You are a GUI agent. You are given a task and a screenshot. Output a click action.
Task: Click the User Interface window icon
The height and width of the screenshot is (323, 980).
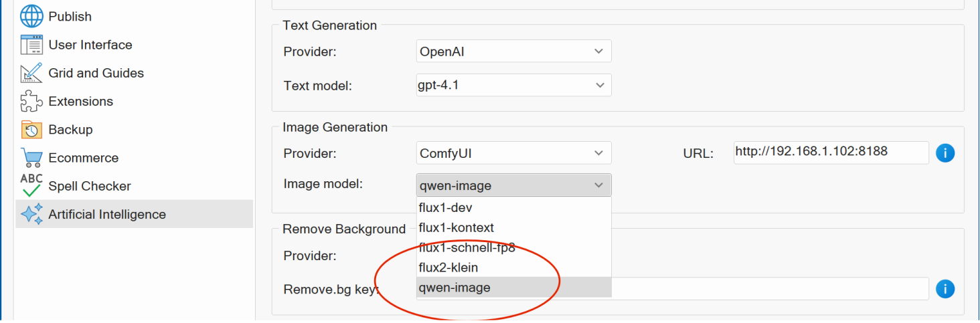(x=31, y=45)
